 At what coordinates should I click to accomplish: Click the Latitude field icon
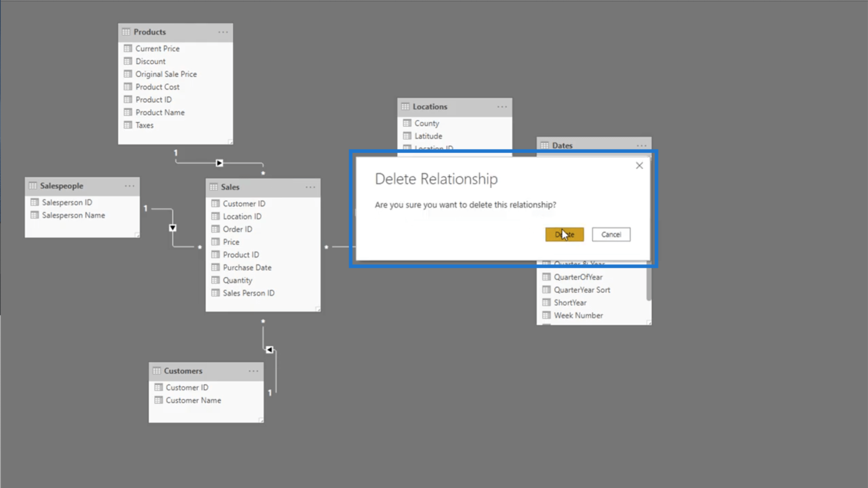(407, 136)
